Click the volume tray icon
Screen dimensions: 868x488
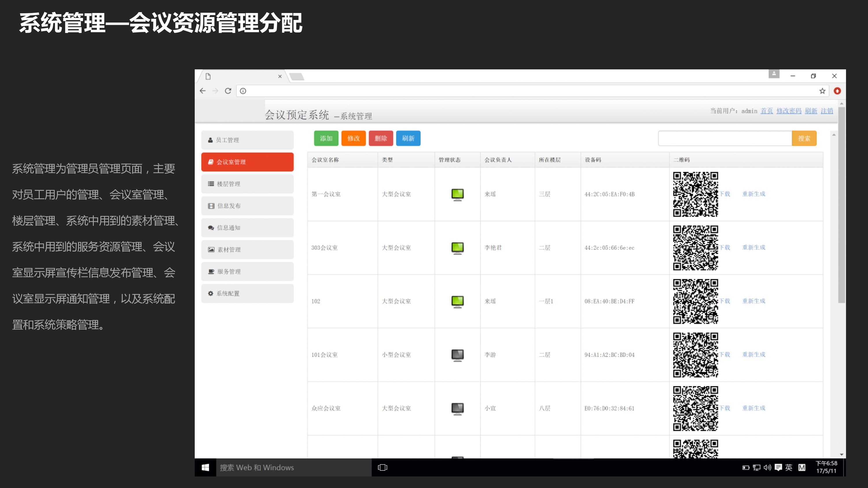click(x=767, y=467)
